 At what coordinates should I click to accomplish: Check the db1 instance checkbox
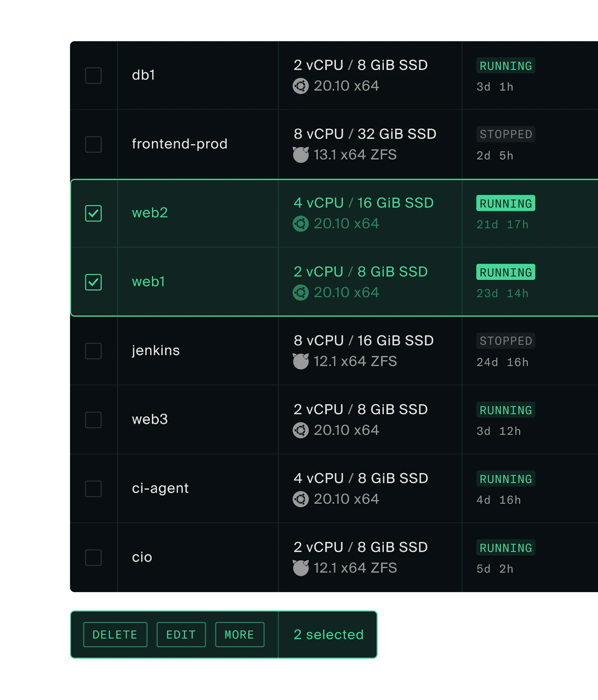[93, 76]
